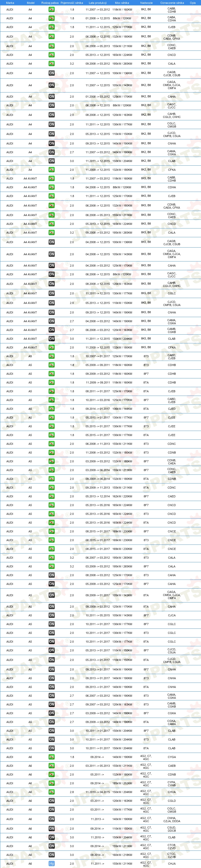Click PB fuel icon in A5 CJED 144KM row

point(51,409)
